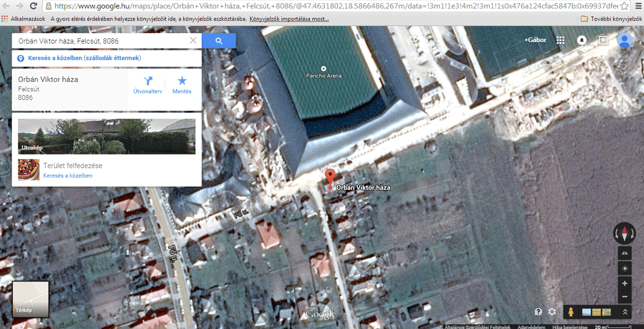The image size is (644, 329).
Task: Select the yellow Pegman street view figure
Action: (571, 312)
